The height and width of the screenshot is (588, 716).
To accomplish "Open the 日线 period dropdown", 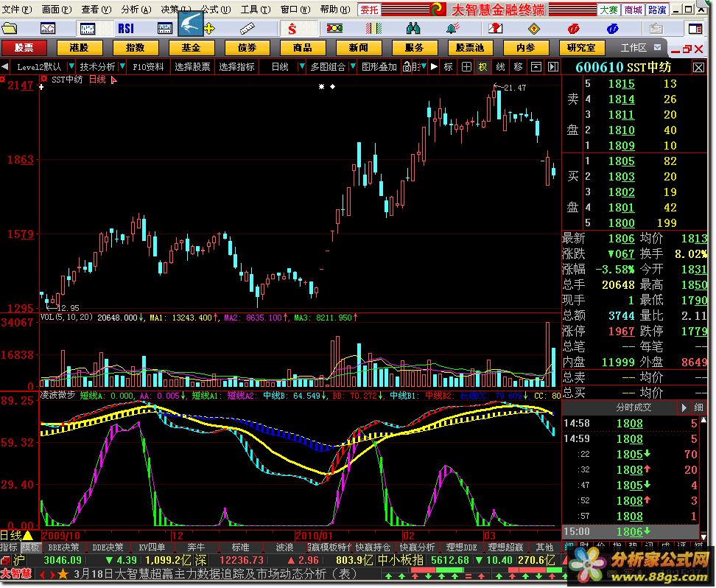I will click(x=301, y=67).
